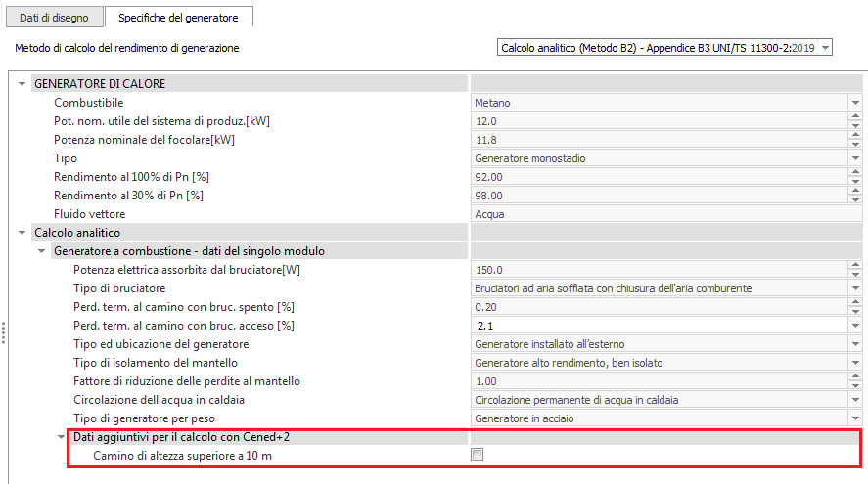Viewport: 868px width, 484px height.
Task: Collapse Dati aggiuntivi per Cened+2 group
Action: (62, 437)
